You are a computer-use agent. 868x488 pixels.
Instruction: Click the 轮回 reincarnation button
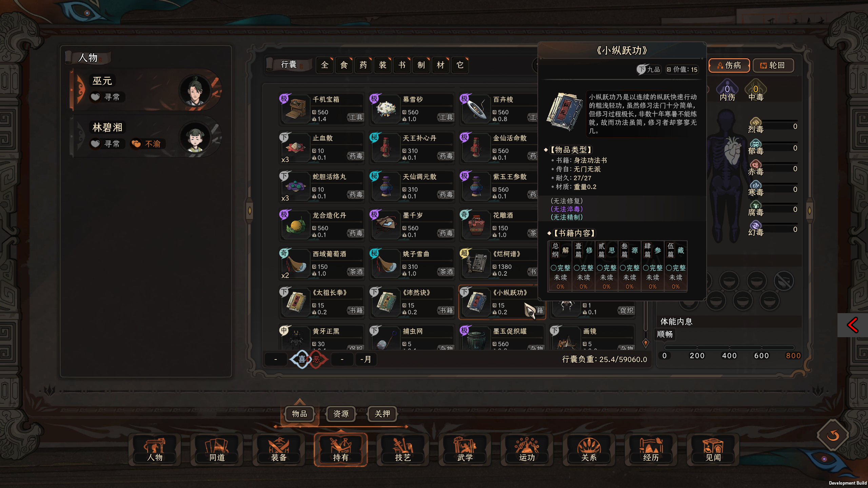pos(773,65)
